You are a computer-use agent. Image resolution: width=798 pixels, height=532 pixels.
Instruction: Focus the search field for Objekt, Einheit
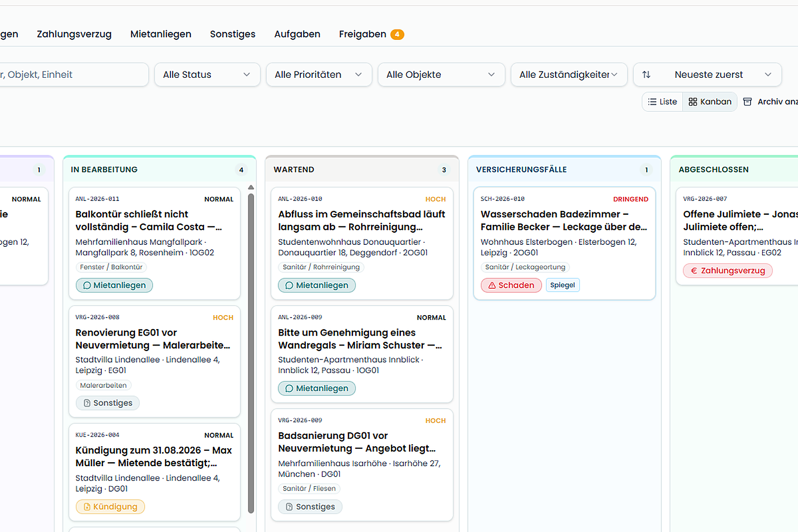[x=73, y=74]
